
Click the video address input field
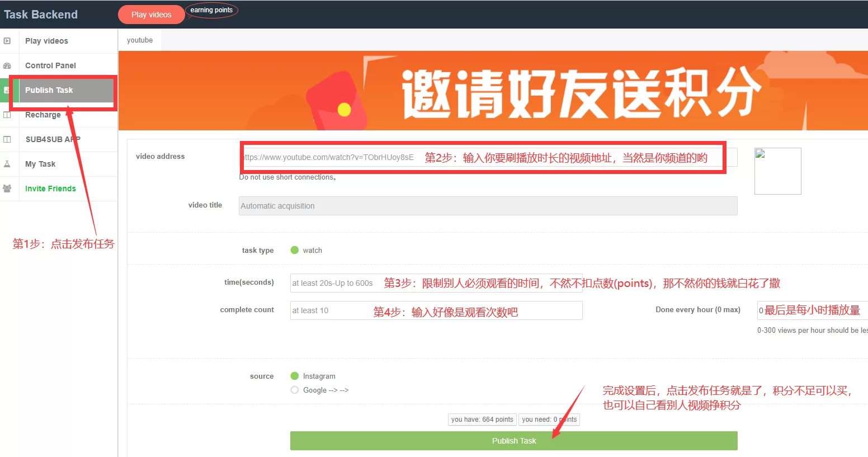pos(487,157)
